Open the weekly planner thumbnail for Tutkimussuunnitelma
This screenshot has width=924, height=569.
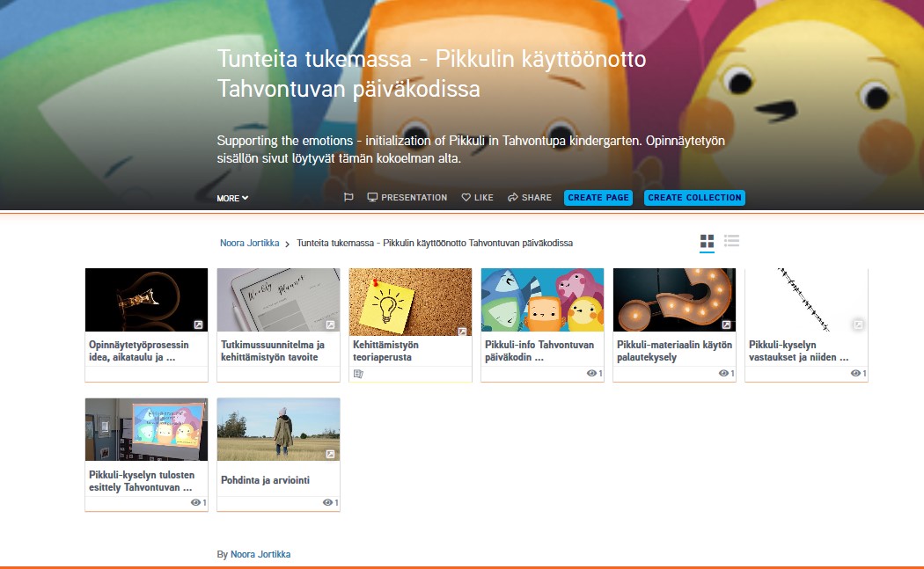pyautogui.click(x=279, y=300)
